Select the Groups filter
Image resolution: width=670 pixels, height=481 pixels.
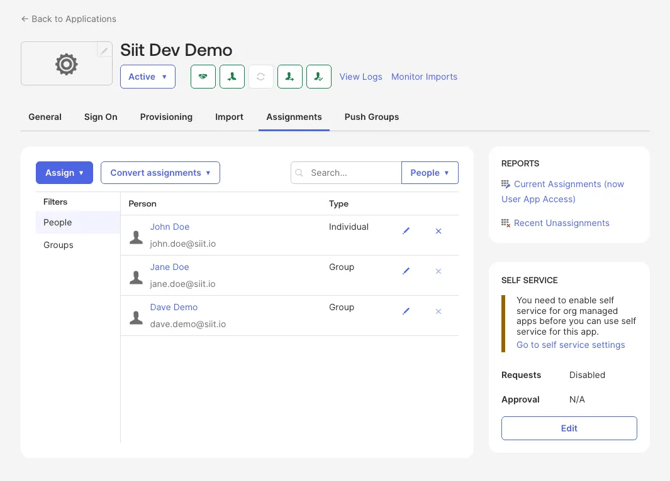58,245
